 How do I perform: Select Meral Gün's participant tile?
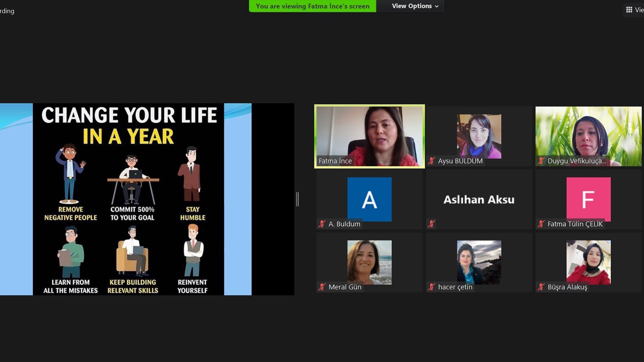click(369, 262)
